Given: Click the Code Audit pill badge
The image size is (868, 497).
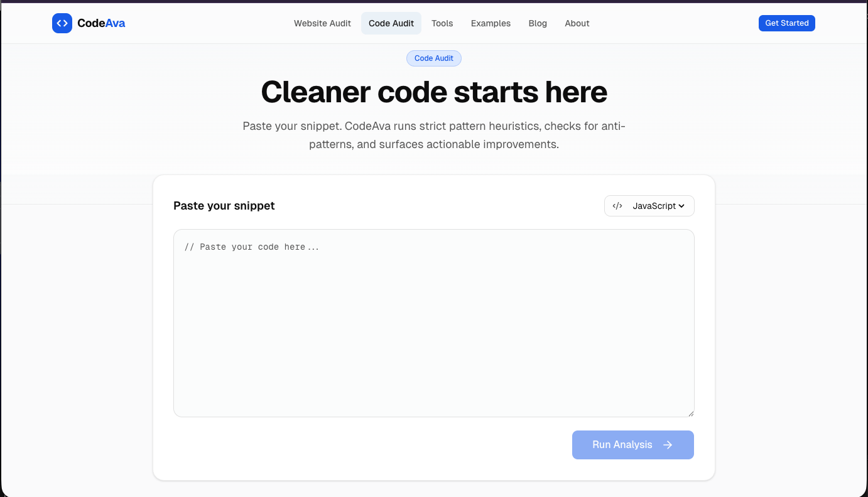Looking at the screenshot, I should coord(434,58).
